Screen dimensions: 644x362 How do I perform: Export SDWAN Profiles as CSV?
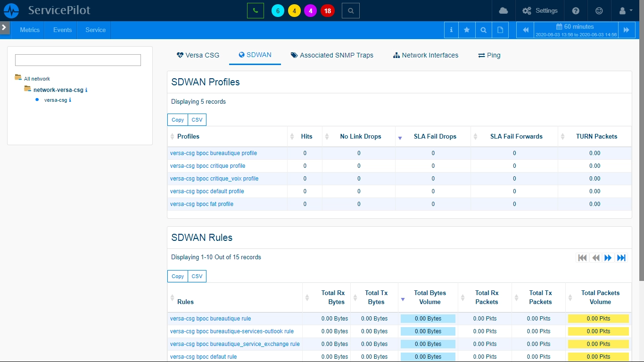pyautogui.click(x=197, y=120)
